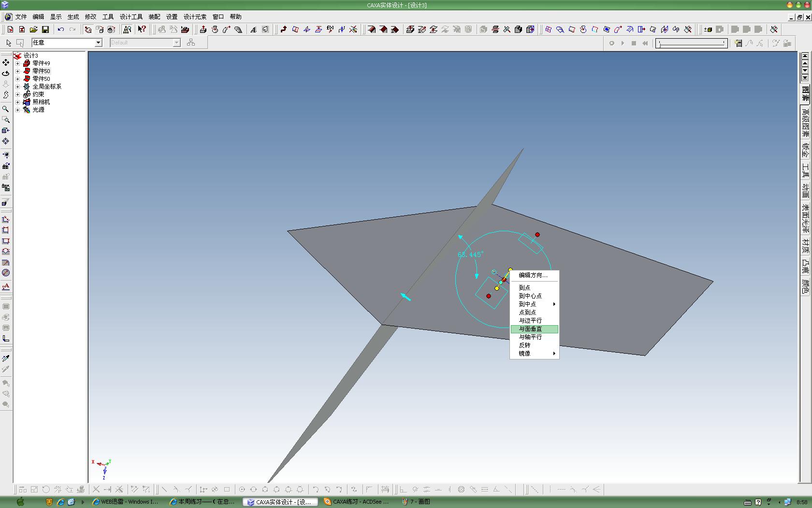Choose 编辑方向... in the context menu

point(535,275)
